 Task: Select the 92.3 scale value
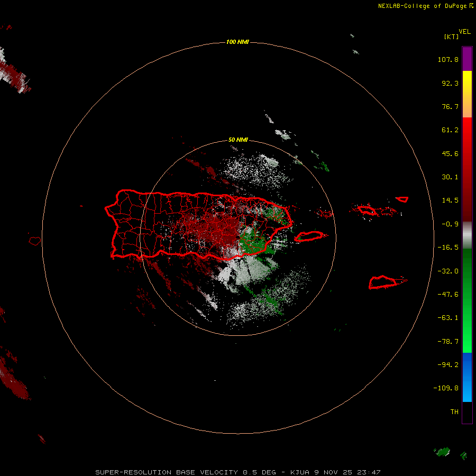(x=450, y=83)
